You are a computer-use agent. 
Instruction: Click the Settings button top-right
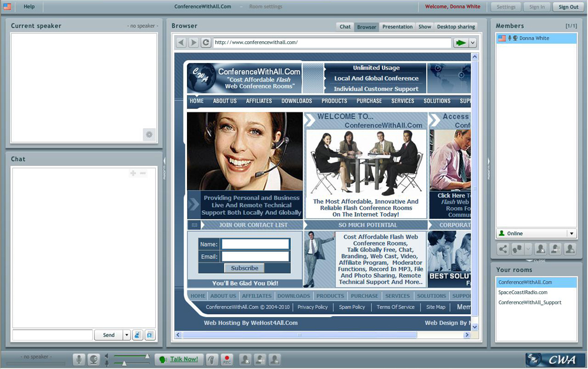click(x=506, y=6)
